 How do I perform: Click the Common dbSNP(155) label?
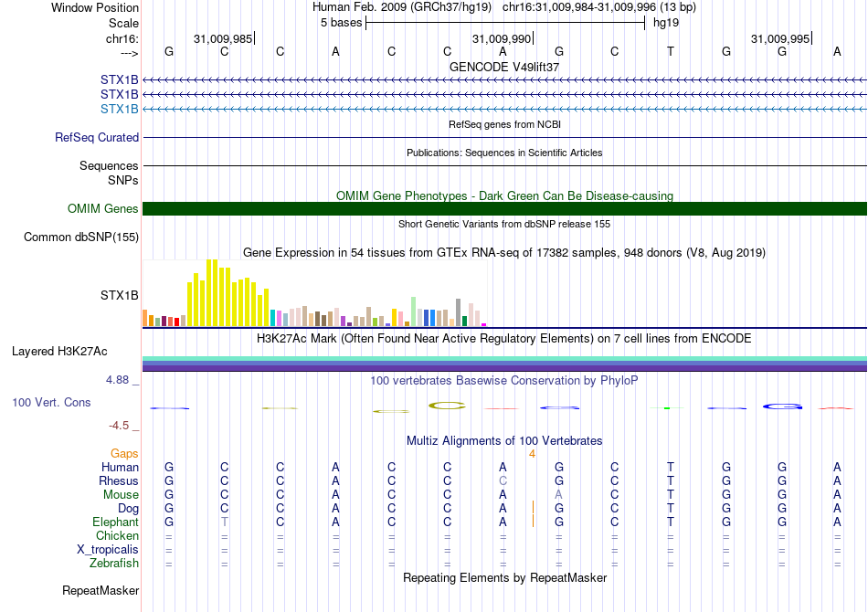(x=80, y=237)
